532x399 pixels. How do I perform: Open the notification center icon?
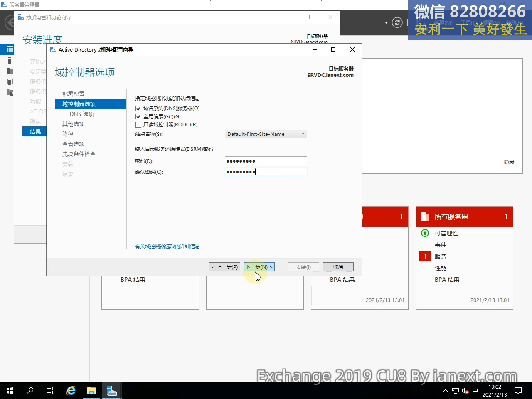click(518, 391)
